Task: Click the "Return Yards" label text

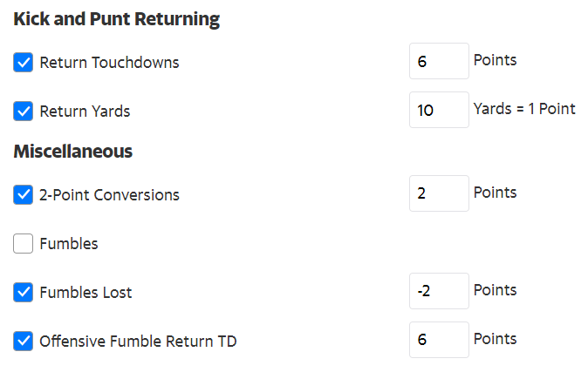Action: (x=85, y=112)
